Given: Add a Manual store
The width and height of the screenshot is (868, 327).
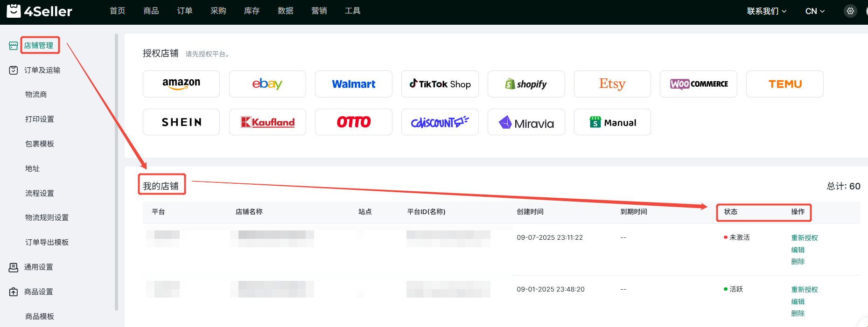Looking at the screenshot, I should pos(612,122).
